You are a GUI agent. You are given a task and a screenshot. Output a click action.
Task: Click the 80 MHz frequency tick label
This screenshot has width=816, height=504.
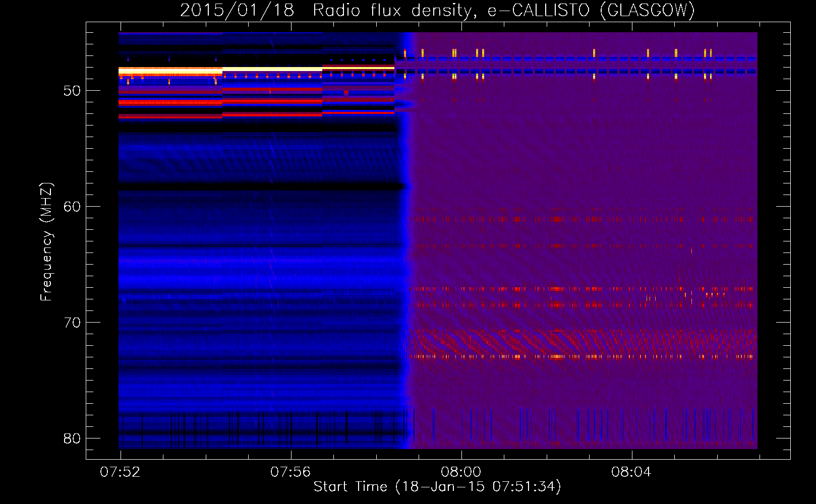72,438
